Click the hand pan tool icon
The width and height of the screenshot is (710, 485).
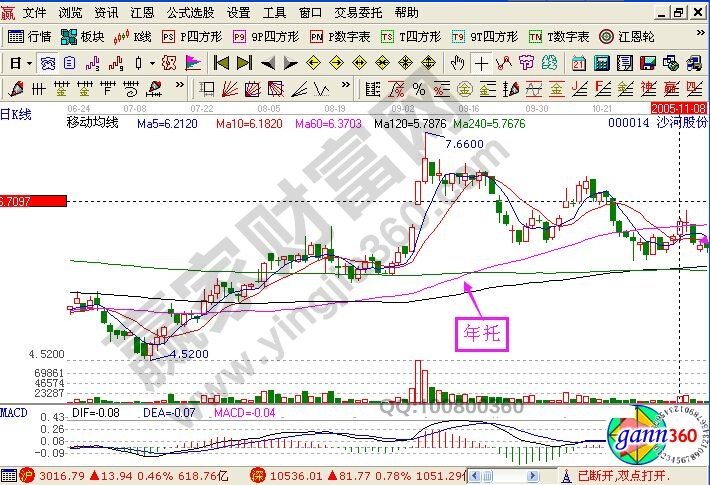(459, 62)
